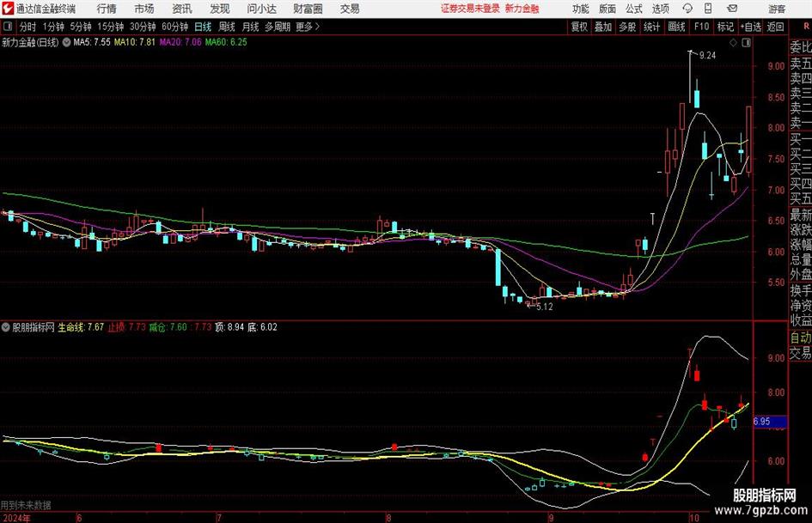Open the 版面 menu
This screenshot has height=523, width=812.
(x=607, y=9)
